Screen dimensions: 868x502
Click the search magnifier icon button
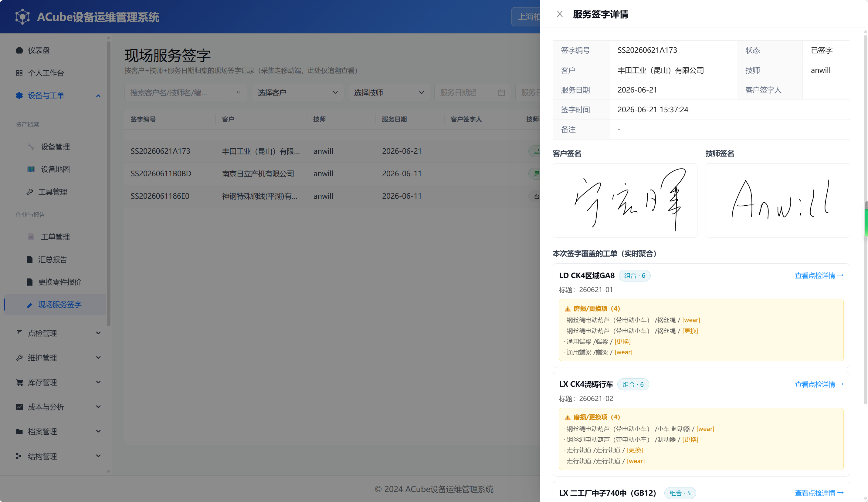pyautogui.click(x=239, y=93)
